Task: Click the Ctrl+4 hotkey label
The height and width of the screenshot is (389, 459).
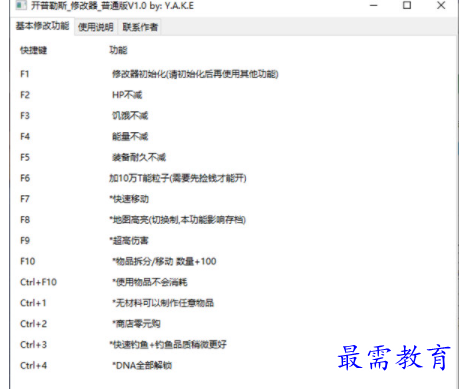Action: pyautogui.click(x=34, y=365)
